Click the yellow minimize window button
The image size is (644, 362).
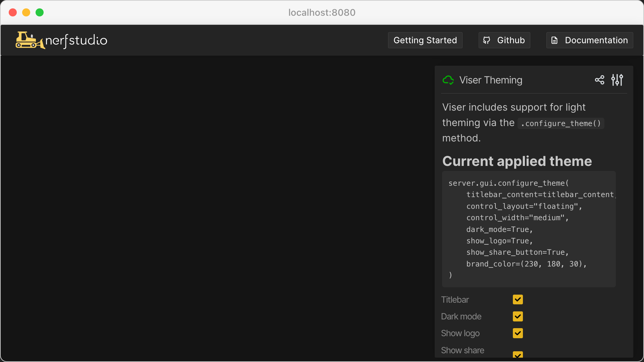[26, 12]
